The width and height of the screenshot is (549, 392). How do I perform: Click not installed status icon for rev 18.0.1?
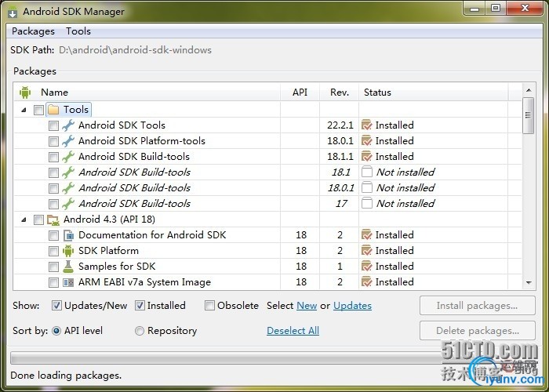pos(366,187)
